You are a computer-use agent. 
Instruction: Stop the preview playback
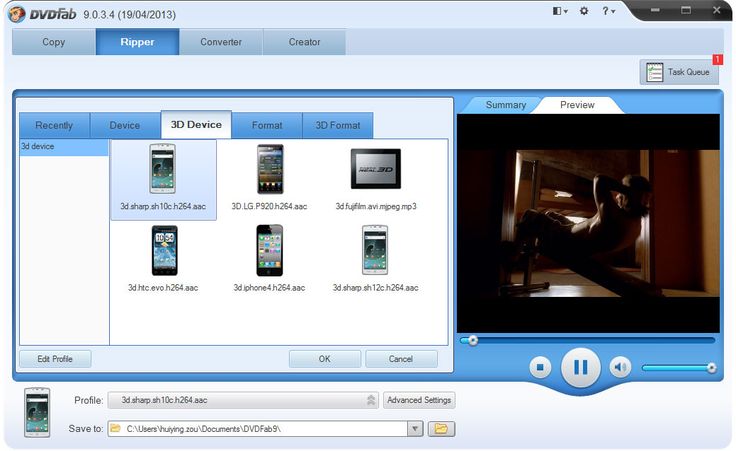540,367
